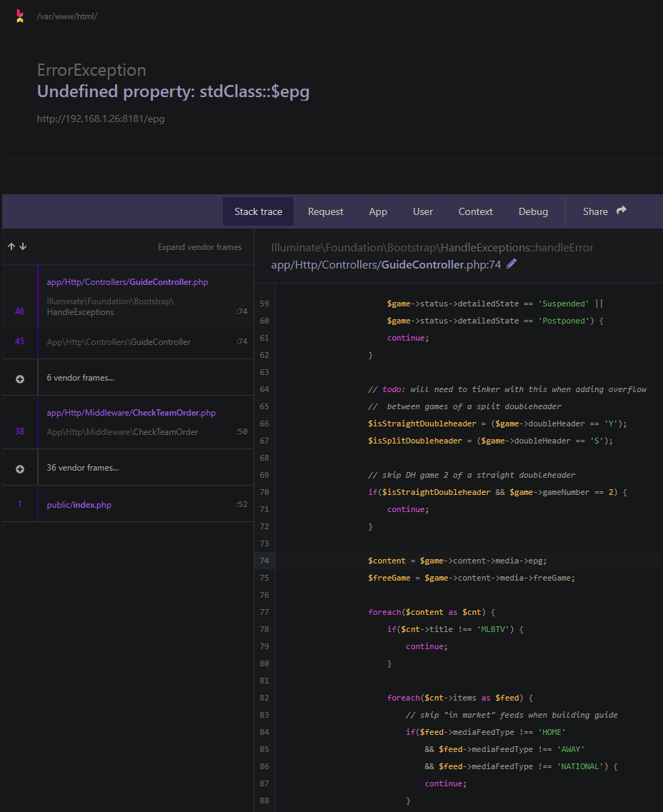663x812 pixels.
Task: Open the User tab
Action: pos(422,211)
